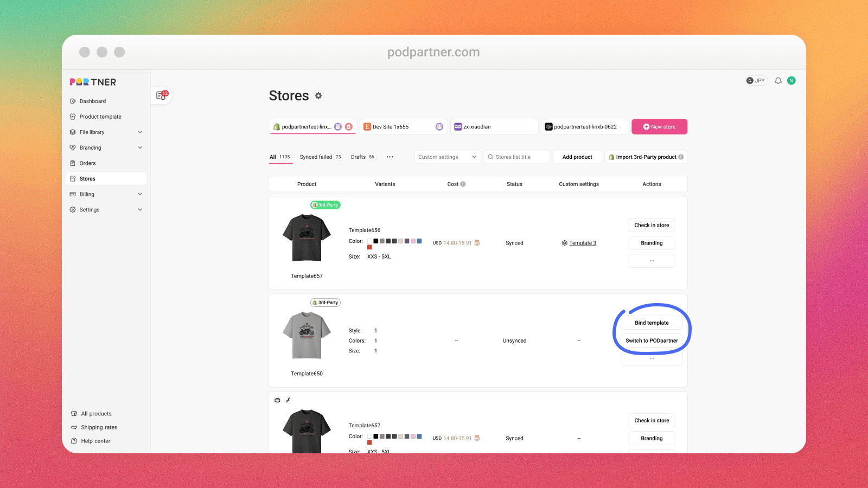Click the Add product button
This screenshot has width=868, height=488.
coord(577,157)
